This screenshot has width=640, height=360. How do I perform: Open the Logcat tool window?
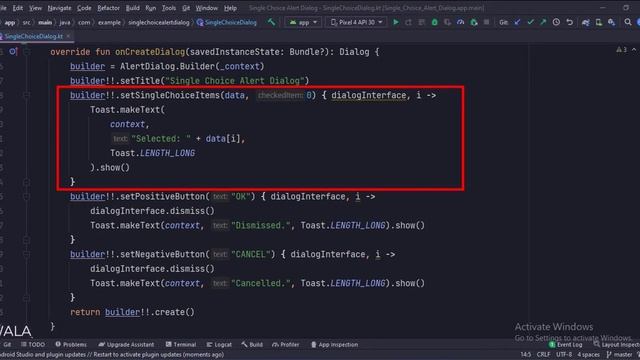[x=219, y=344]
